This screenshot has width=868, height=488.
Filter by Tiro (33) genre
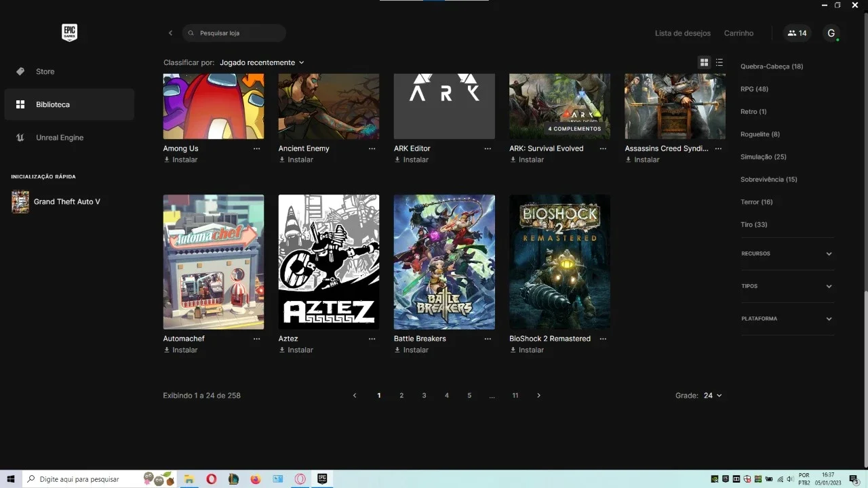754,224
